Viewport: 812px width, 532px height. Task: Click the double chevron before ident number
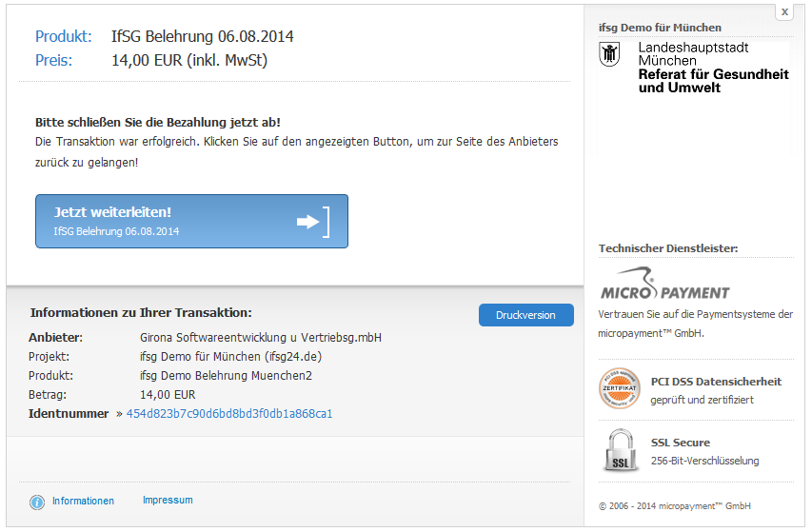tap(119, 414)
